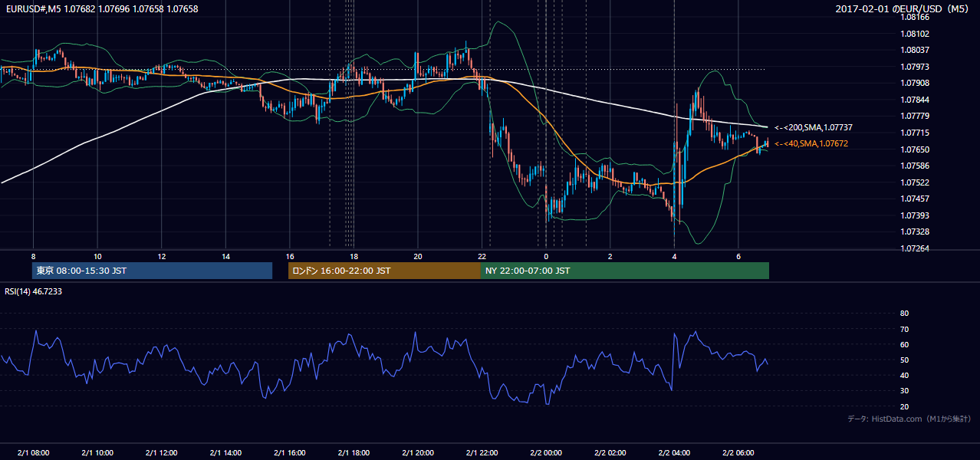Click price axis value 1.07715
This screenshot has width=980, height=460.
coord(914,133)
